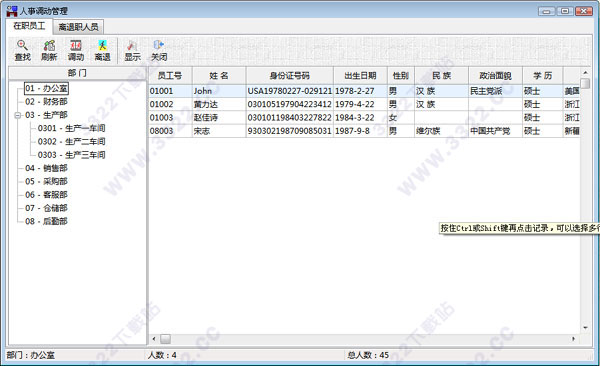Click the name 赵佳诗 cell
Screen dimensions: 600x366
point(219,118)
